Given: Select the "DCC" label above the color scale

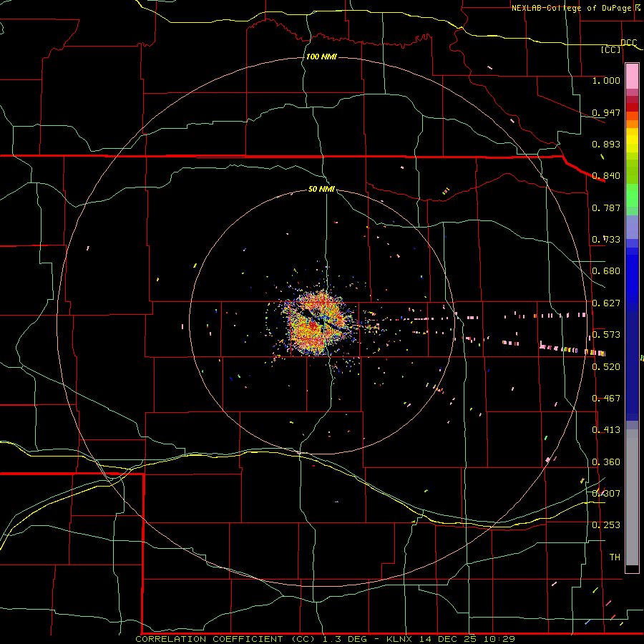Looking at the screenshot, I should (628, 43).
